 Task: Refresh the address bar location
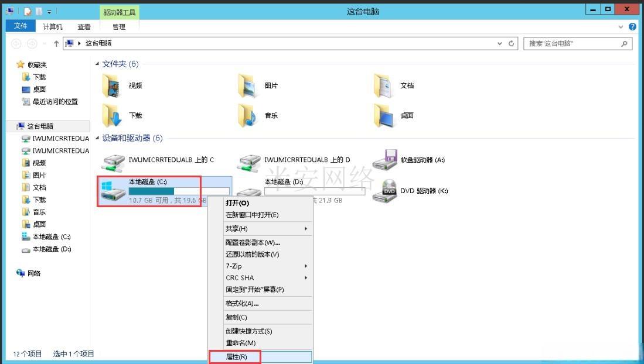tap(512, 43)
